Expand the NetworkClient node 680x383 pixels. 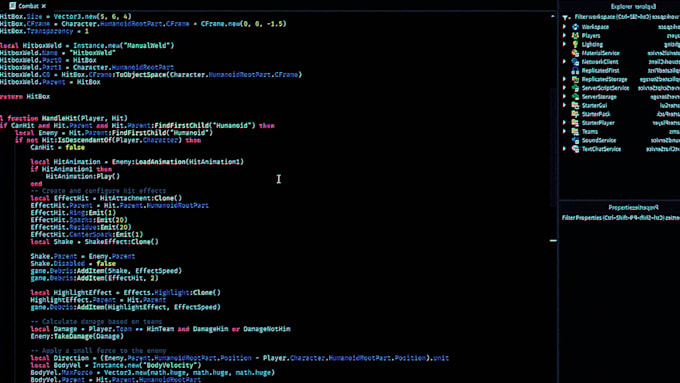pyautogui.click(x=565, y=62)
